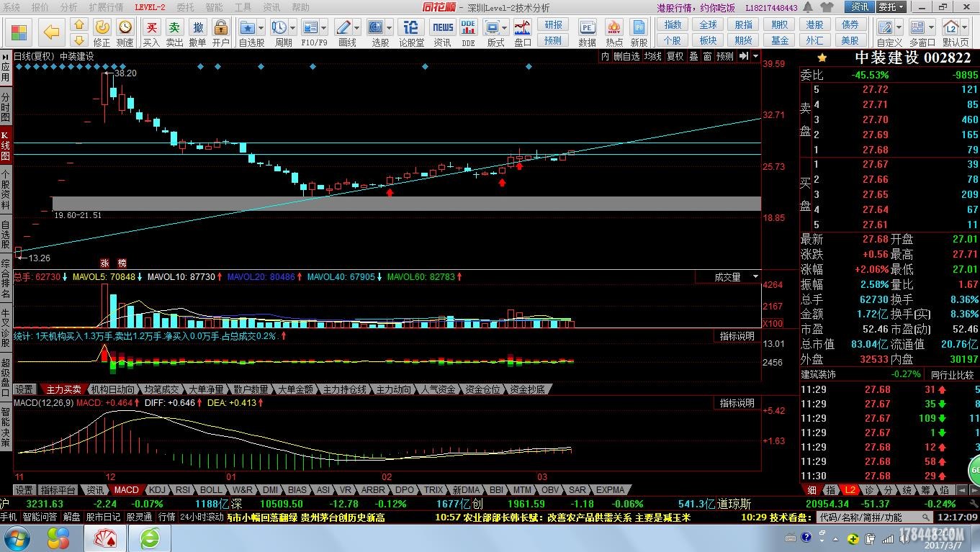
Task: Collapse the side panel with arrow-bar icon
Action: [x=743, y=56]
